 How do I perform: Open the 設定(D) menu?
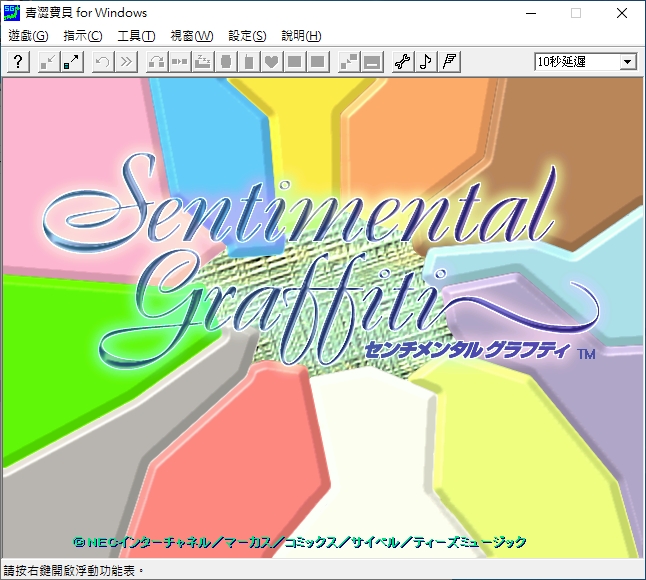(247, 36)
